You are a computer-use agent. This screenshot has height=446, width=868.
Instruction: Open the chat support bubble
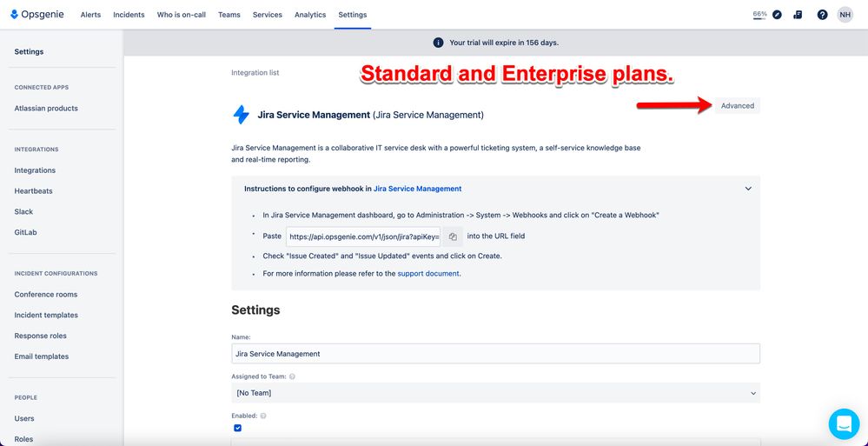point(845,424)
